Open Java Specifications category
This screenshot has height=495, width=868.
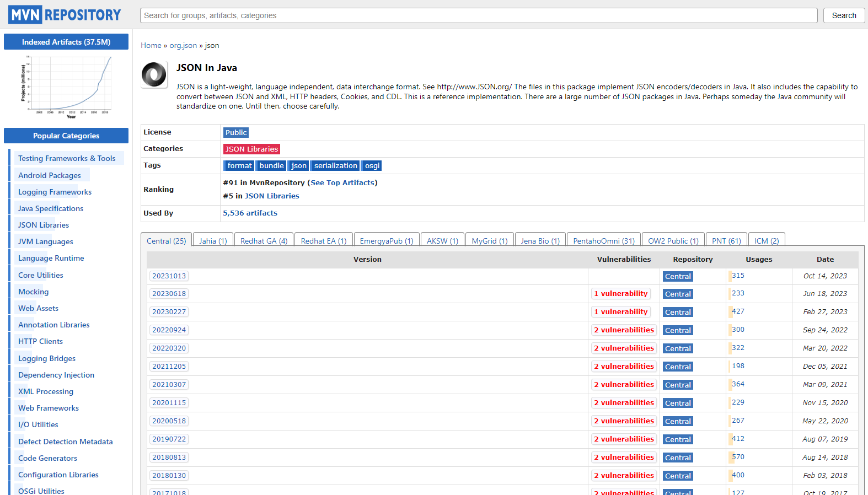pyautogui.click(x=51, y=208)
